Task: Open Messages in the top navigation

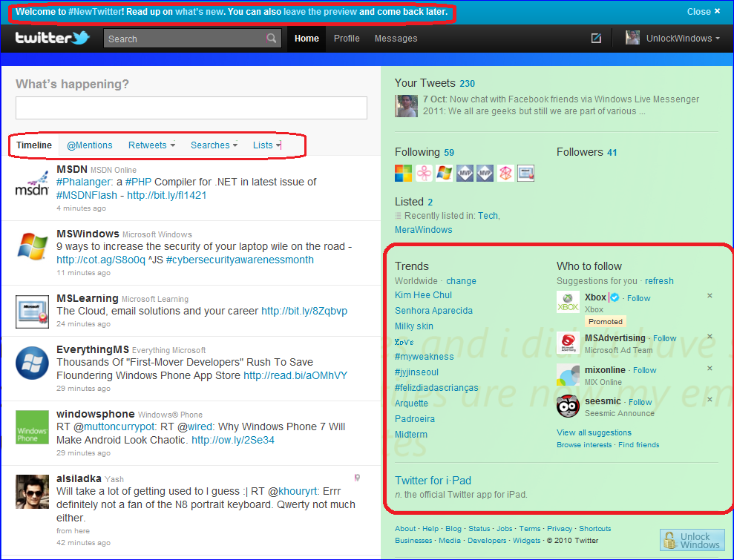Action: [x=396, y=39]
